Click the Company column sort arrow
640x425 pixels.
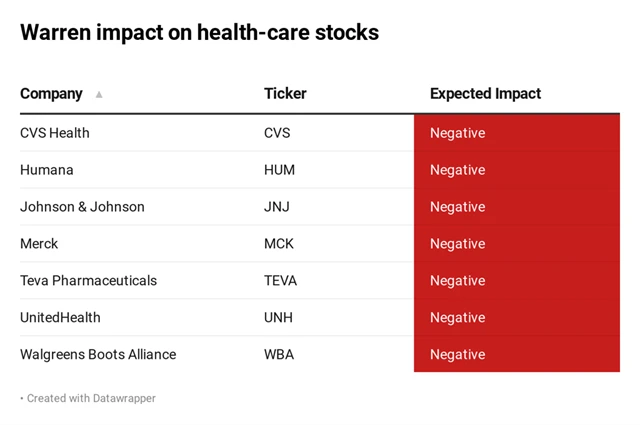click(99, 94)
